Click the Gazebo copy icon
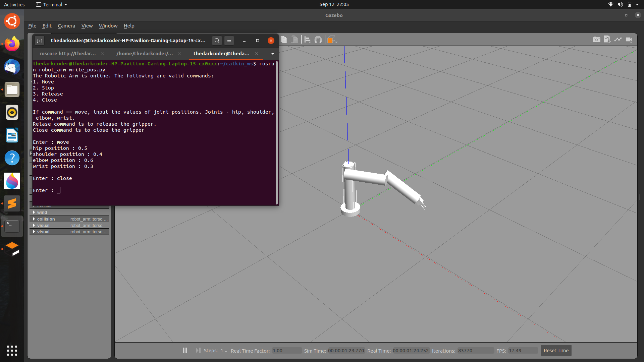This screenshot has width=644, height=362. coord(284,40)
